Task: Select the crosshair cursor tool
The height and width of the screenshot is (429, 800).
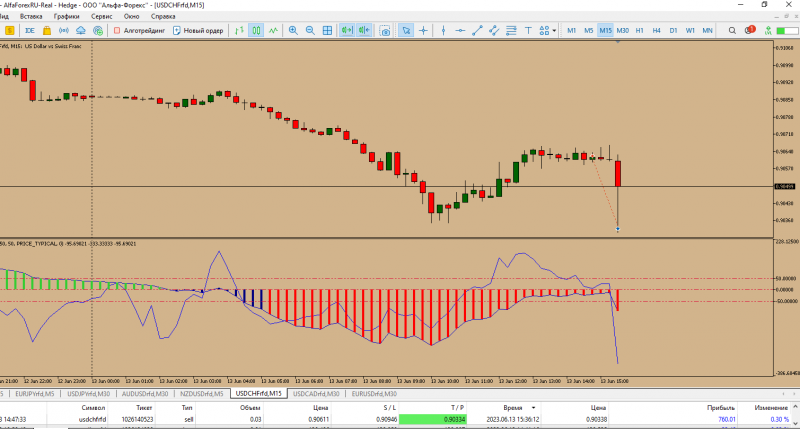Action: (425, 31)
